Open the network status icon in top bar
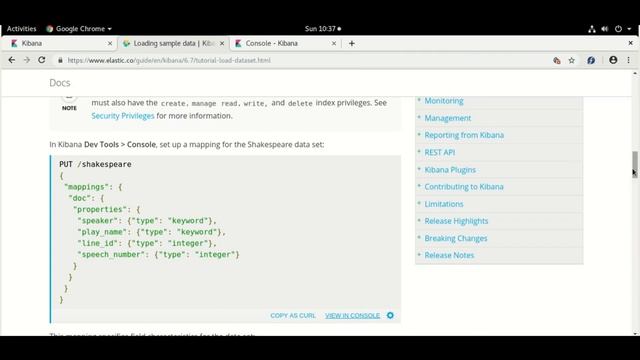640x360 pixels. 592,29
